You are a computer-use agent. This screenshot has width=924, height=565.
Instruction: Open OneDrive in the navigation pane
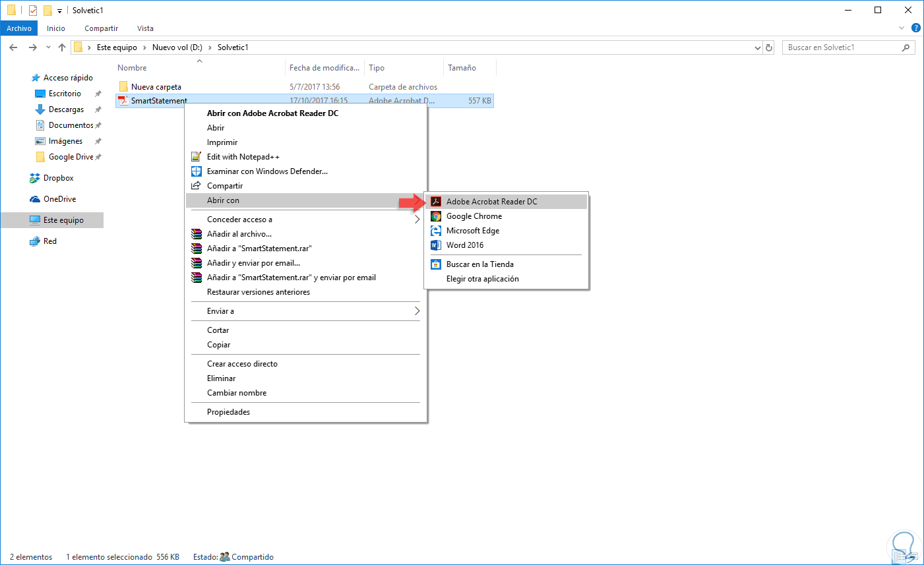tap(59, 199)
